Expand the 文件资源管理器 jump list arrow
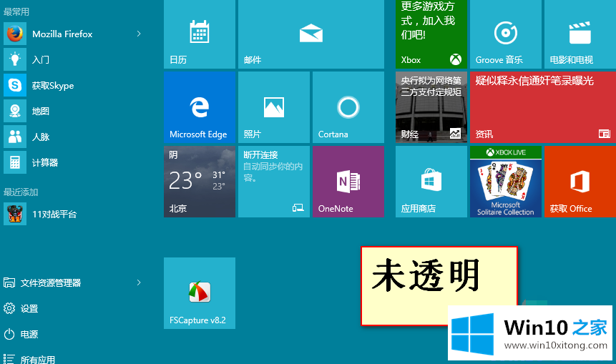This screenshot has width=616, height=364. tap(139, 282)
